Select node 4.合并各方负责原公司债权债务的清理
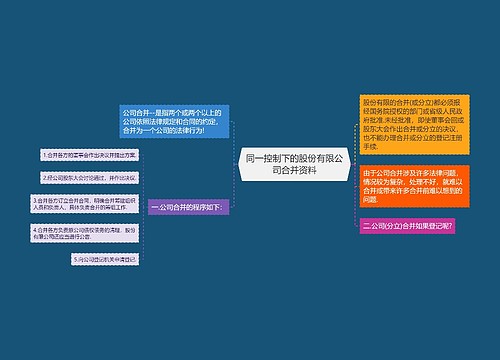The image size is (500, 360). (84, 233)
